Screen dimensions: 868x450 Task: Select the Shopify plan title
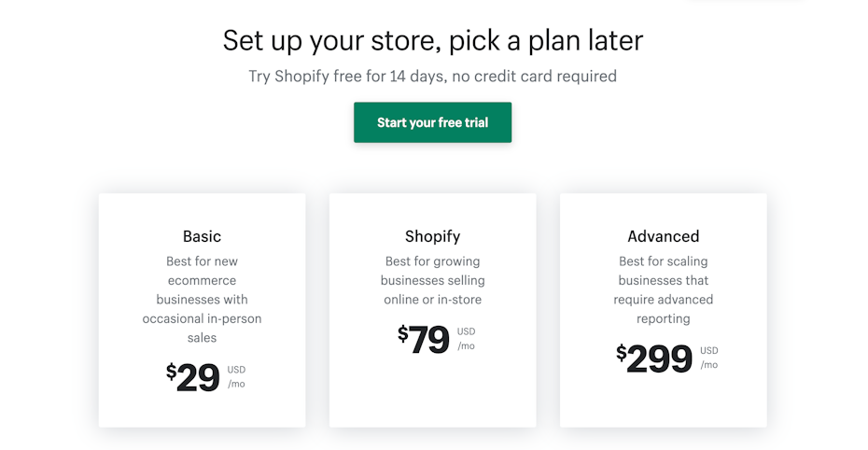pyautogui.click(x=432, y=236)
